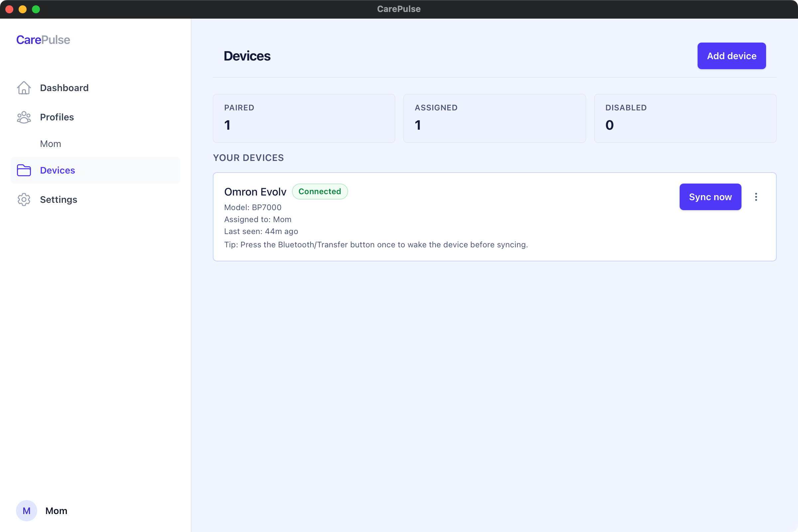The width and height of the screenshot is (798, 532).
Task: Click the green maximize window button
Action: click(x=36, y=9)
